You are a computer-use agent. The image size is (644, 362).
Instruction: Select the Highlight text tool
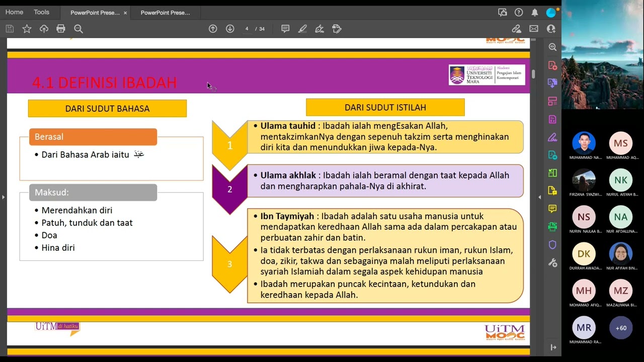tap(302, 29)
